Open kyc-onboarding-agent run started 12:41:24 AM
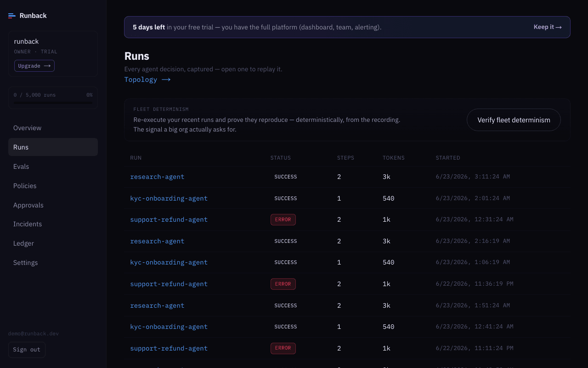The image size is (588, 368). [169, 327]
